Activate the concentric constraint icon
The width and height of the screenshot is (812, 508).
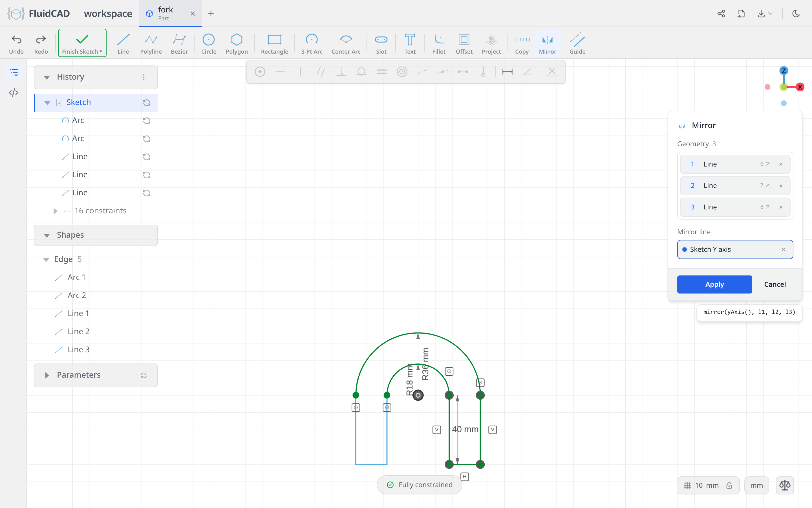pos(402,72)
